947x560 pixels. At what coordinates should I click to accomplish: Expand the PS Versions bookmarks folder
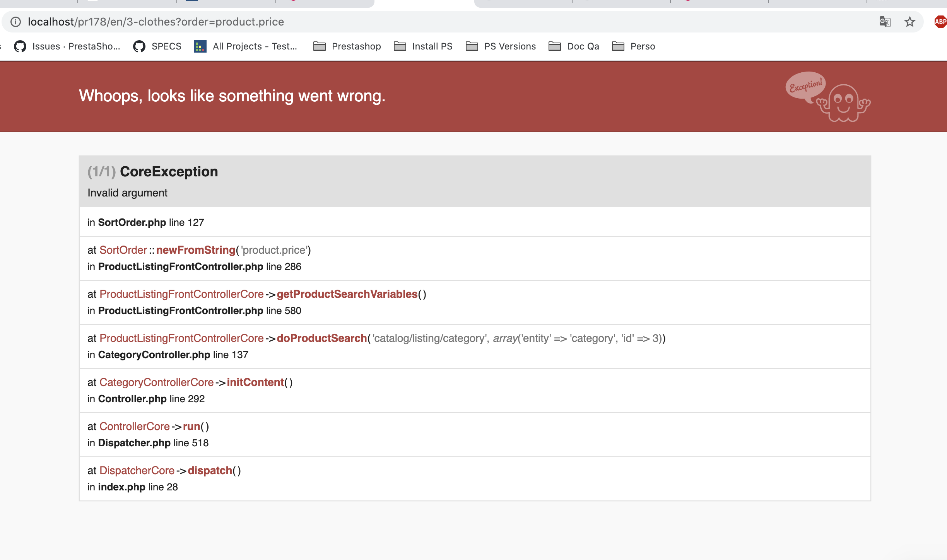coord(501,46)
